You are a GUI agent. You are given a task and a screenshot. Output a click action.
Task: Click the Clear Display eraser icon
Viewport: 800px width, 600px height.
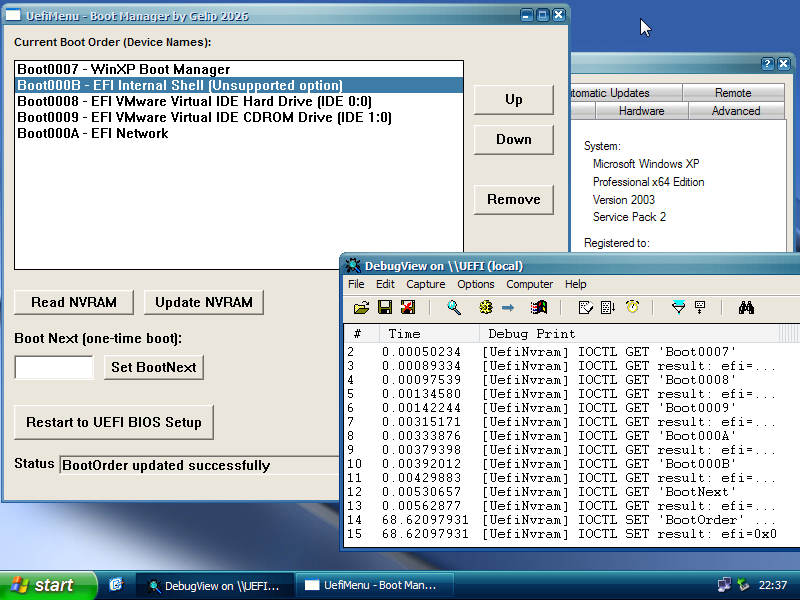click(x=586, y=307)
